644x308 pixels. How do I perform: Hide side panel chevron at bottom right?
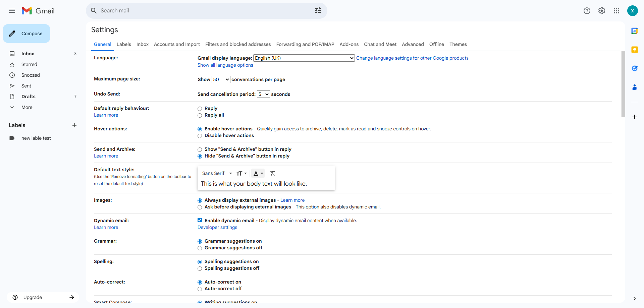pyautogui.click(x=635, y=299)
